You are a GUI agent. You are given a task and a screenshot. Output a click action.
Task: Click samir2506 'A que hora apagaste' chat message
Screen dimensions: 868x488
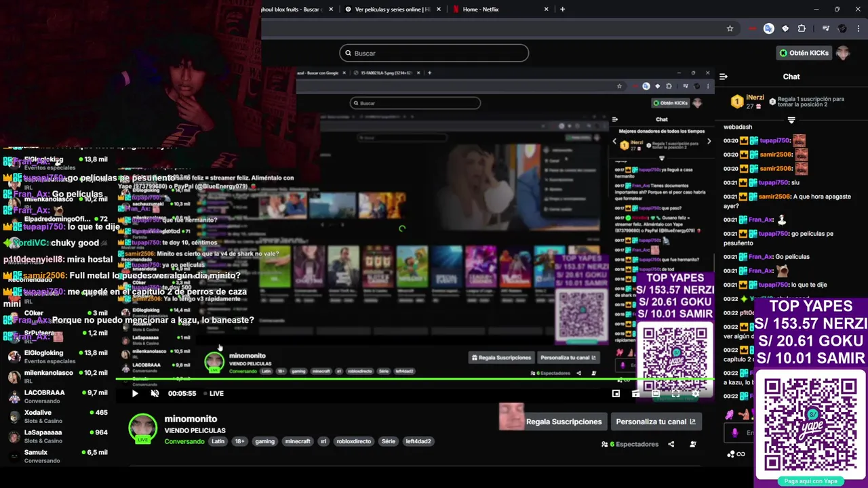787,201
